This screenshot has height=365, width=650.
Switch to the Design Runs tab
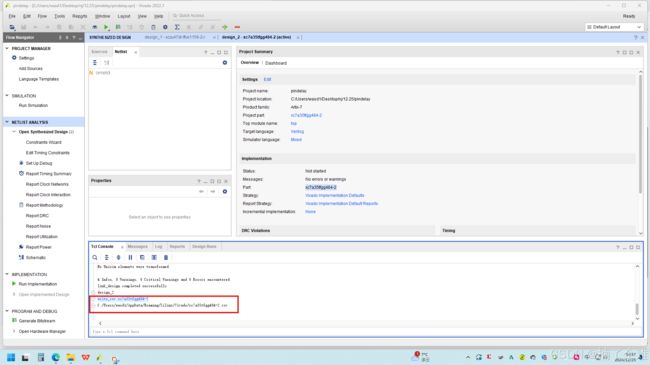pyautogui.click(x=204, y=246)
